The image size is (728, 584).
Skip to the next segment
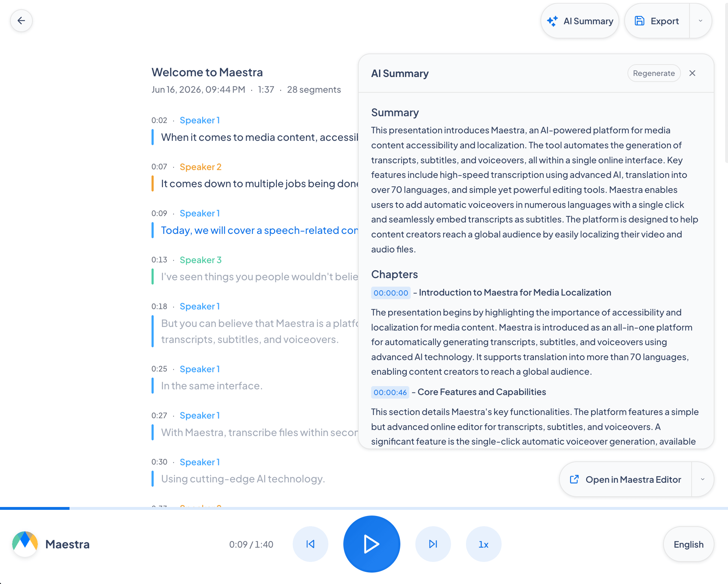click(433, 544)
